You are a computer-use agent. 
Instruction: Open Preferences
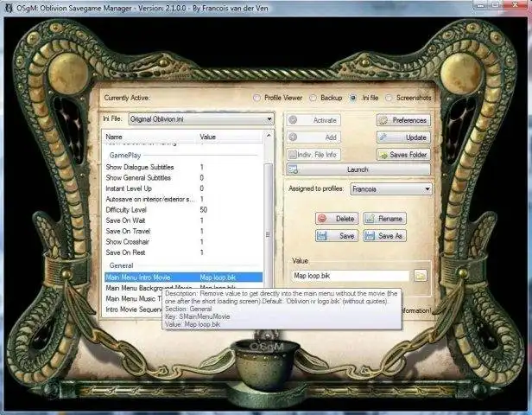click(x=403, y=120)
